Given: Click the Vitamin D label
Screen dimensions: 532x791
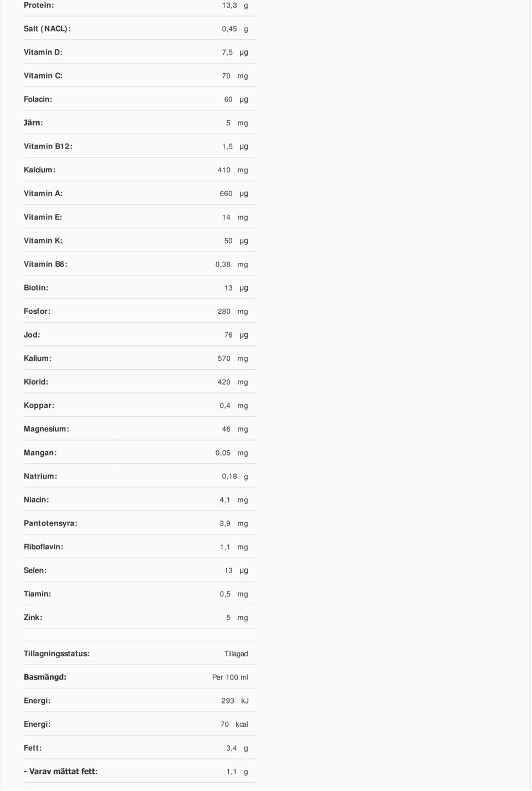Looking at the screenshot, I should point(43,52).
